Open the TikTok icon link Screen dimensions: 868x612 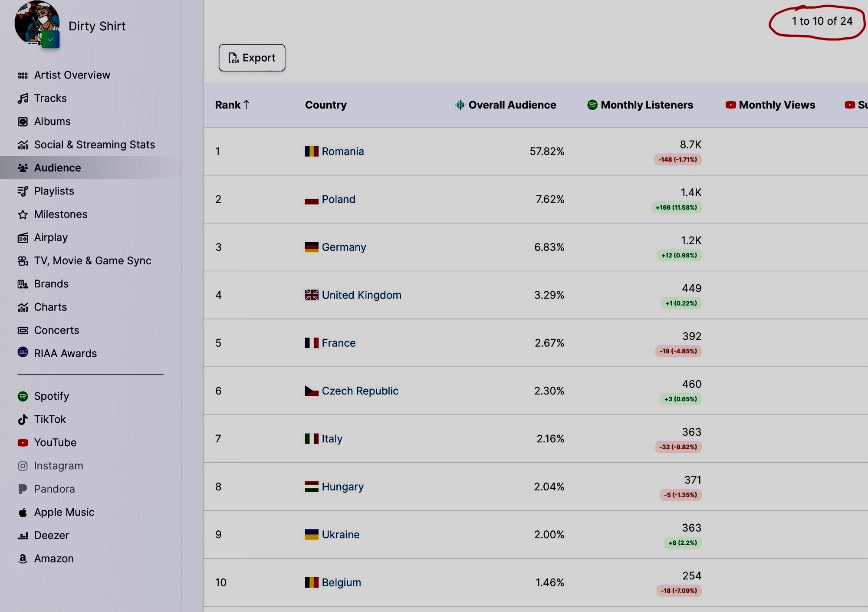click(23, 420)
